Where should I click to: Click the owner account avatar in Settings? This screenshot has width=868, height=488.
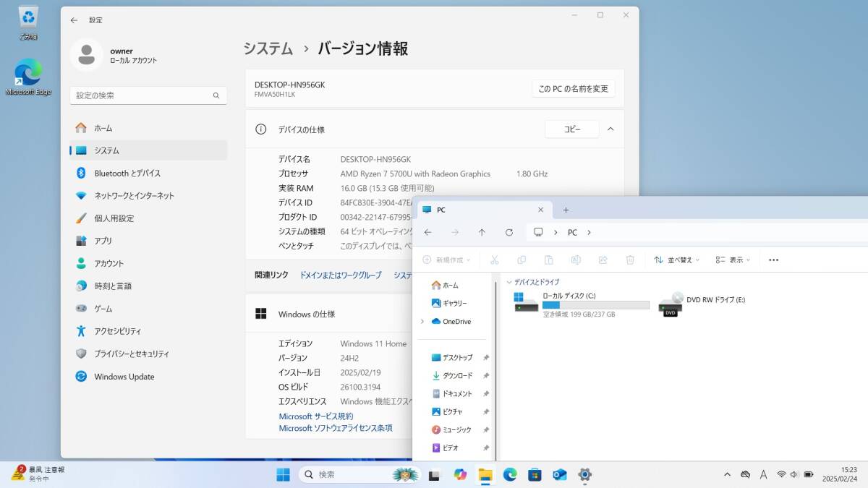pos(86,55)
